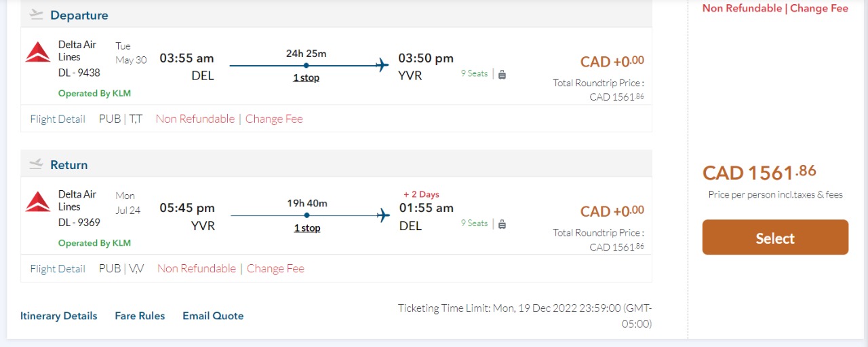Expand Flight Detail for the departure flight
This screenshot has height=347, width=868.
(58, 119)
